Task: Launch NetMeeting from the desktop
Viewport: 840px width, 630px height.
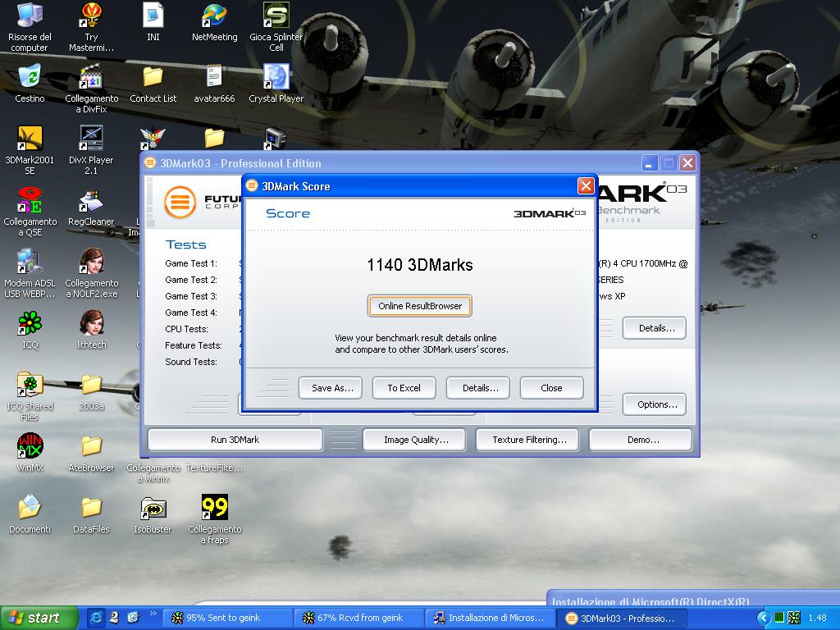Action: [x=214, y=22]
